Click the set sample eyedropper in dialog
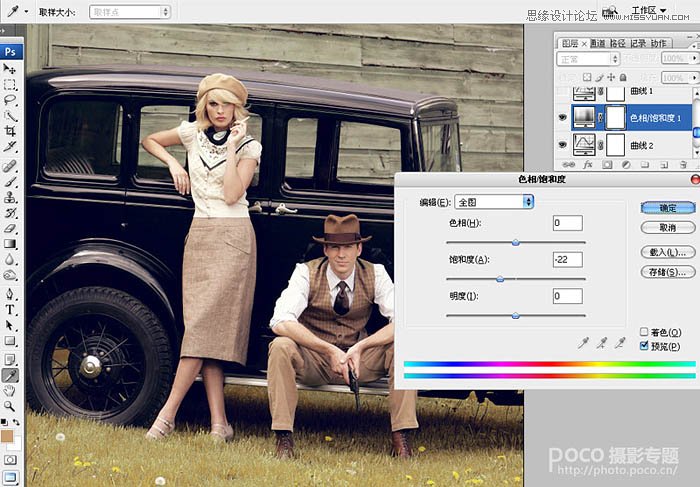The image size is (700, 487). coord(583,343)
